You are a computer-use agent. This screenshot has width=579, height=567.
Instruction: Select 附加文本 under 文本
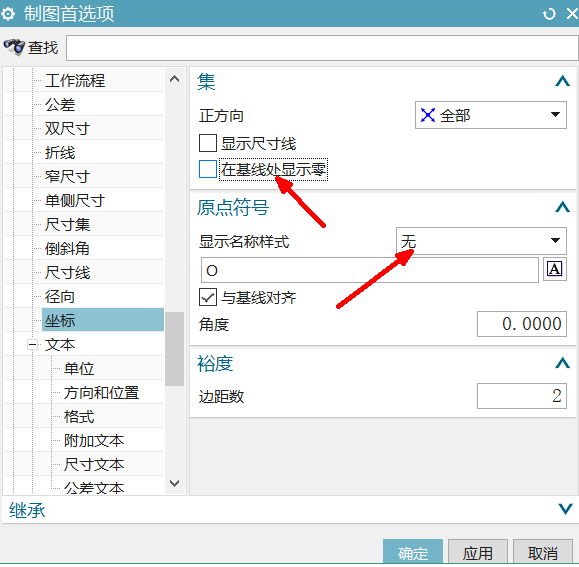[94, 441]
